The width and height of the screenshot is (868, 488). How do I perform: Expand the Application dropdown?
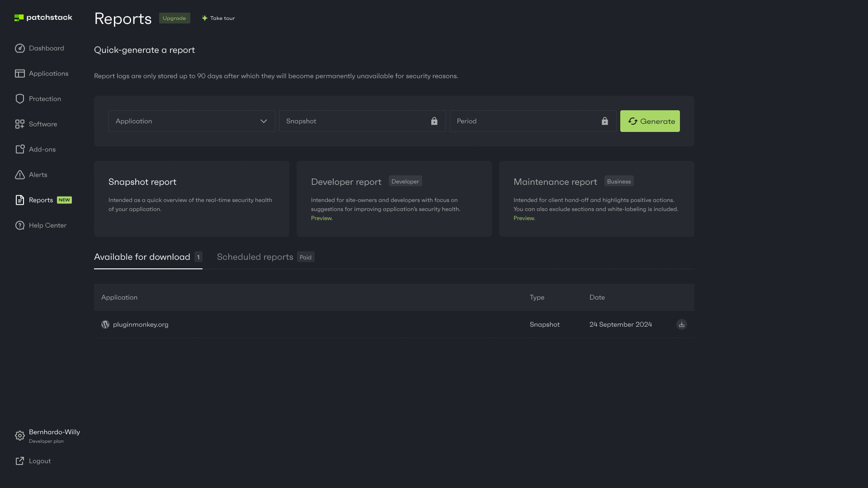pos(192,121)
